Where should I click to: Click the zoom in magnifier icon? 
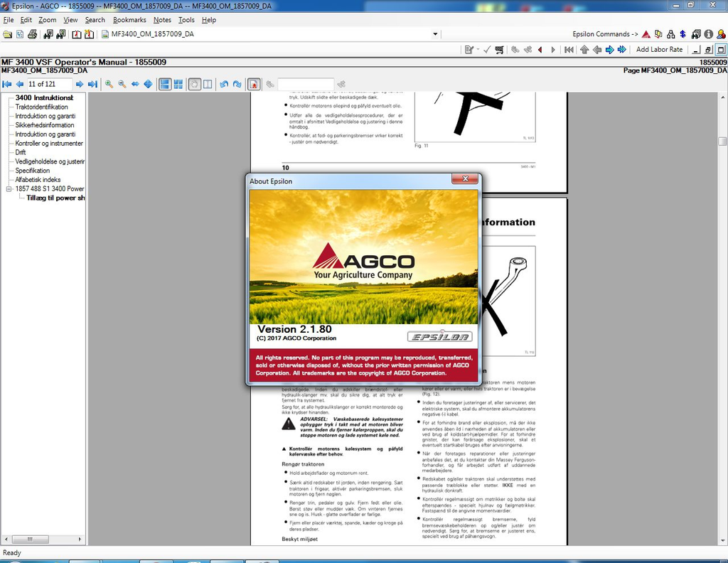[x=109, y=84]
